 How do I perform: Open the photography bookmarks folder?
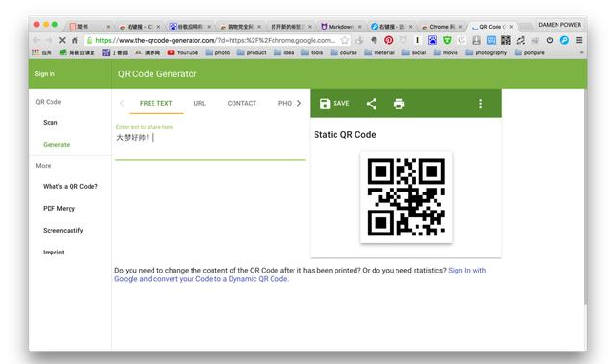pos(486,52)
